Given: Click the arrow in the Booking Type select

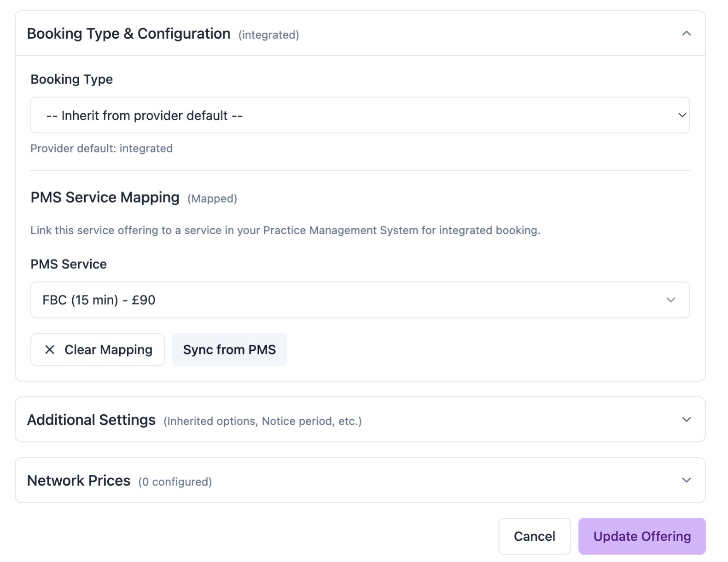Looking at the screenshot, I should (x=682, y=115).
